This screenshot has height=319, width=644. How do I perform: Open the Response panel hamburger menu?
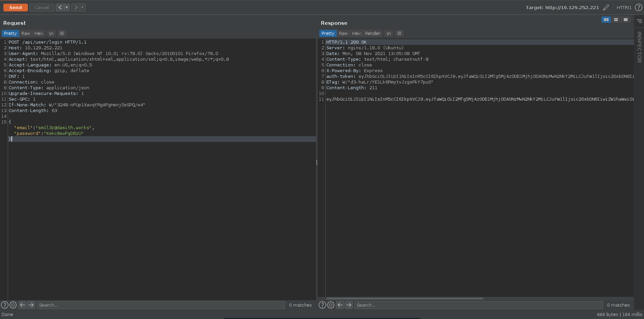399,34
